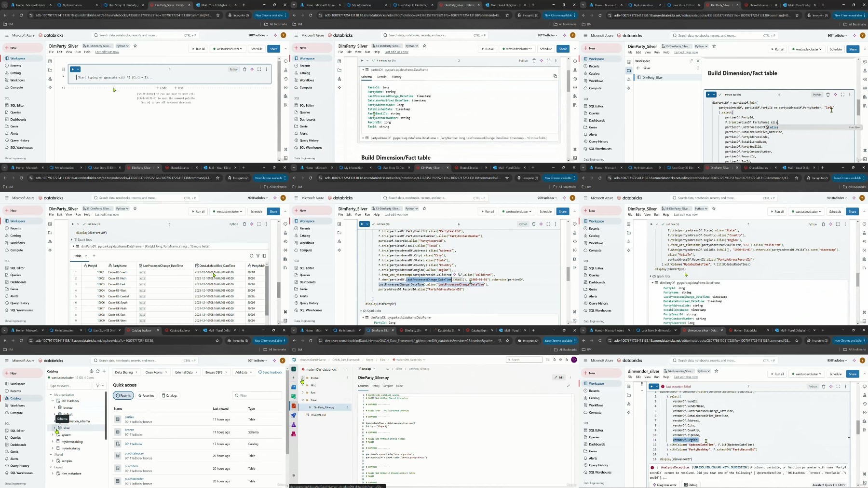Favorite the dimvendor_silver notebook with the star
The height and width of the screenshot is (488, 868).
coord(716,371)
